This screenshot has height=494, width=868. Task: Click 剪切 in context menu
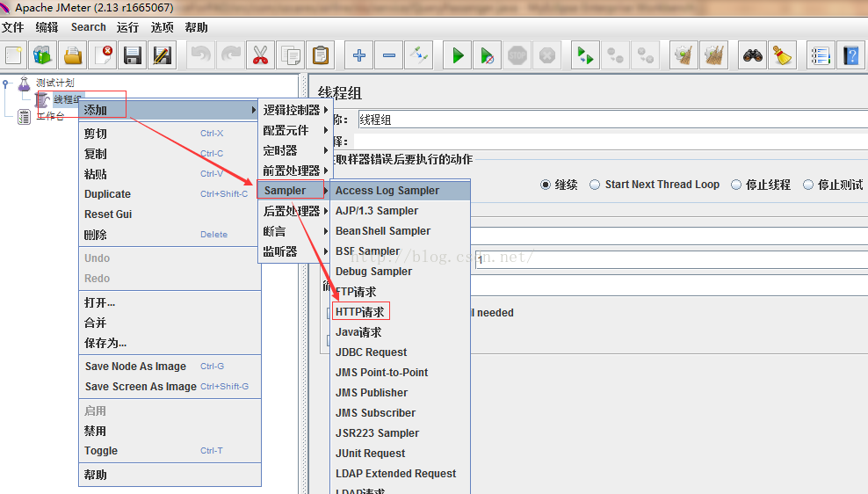point(170,134)
